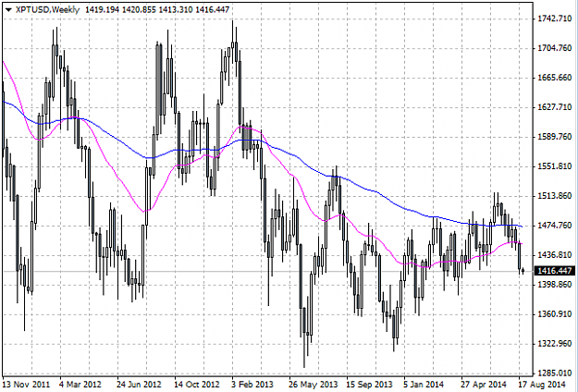Select the price axis label 1551.810

(x=555, y=166)
